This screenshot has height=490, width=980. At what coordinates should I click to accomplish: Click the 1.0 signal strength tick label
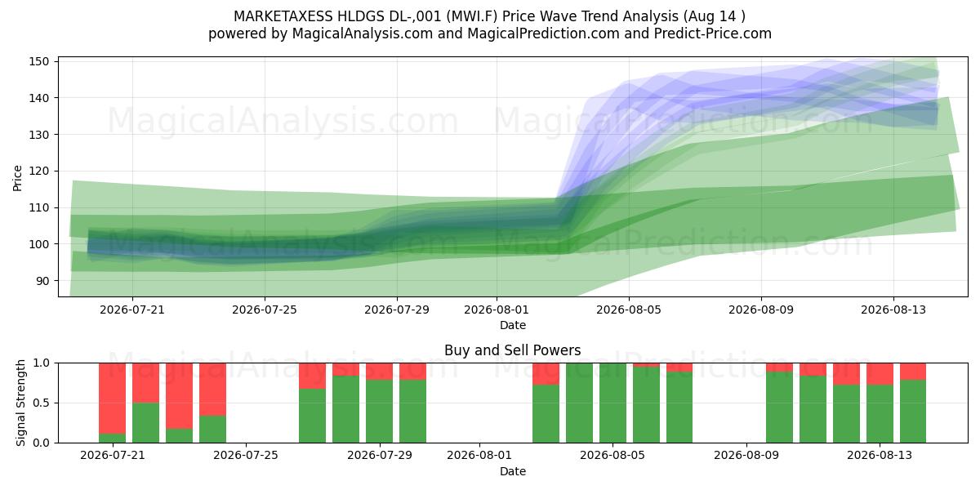pyautogui.click(x=42, y=363)
